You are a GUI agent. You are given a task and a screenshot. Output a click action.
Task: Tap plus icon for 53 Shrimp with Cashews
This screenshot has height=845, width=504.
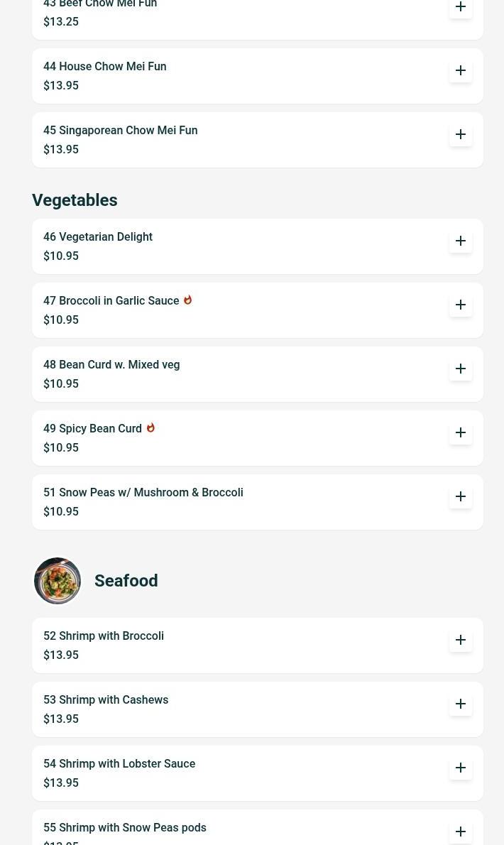click(x=461, y=704)
